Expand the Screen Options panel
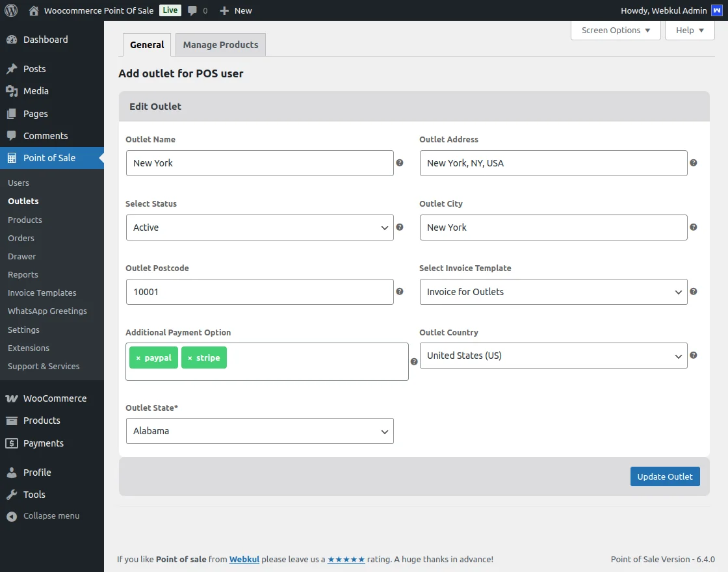Viewport: 728px width, 572px height. pyautogui.click(x=615, y=31)
